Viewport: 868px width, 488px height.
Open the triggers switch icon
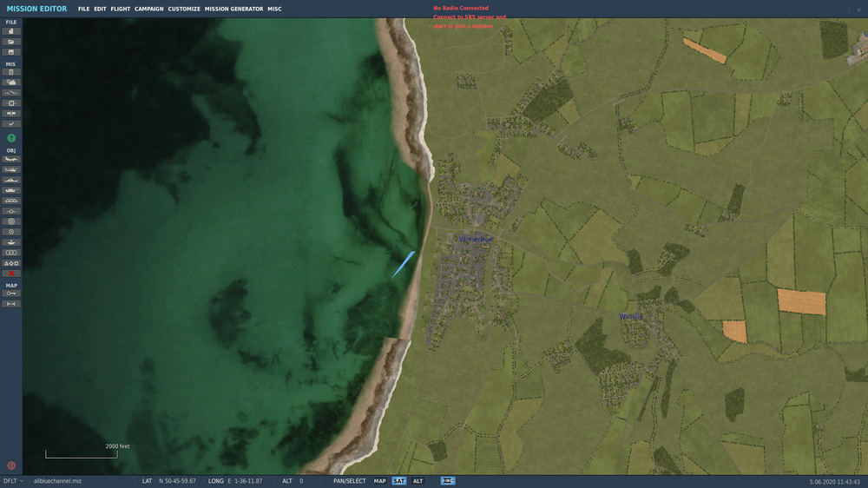click(11, 93)
